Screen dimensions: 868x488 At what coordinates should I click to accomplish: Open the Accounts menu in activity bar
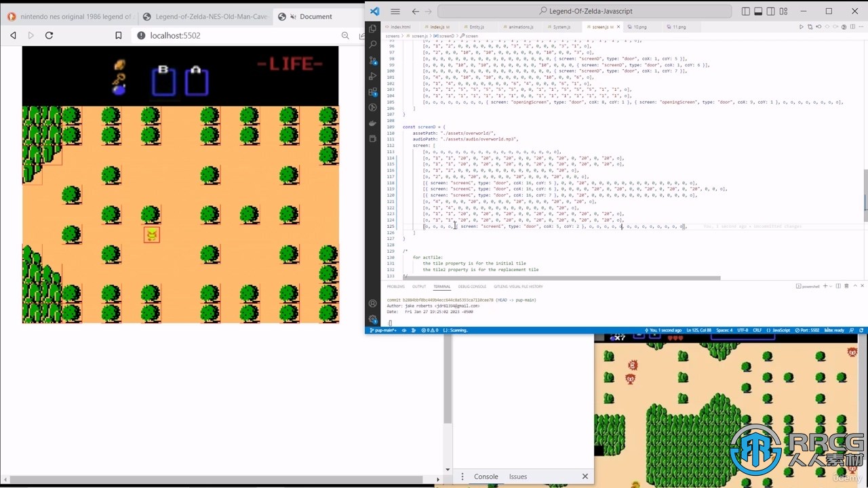pos(373,303)
